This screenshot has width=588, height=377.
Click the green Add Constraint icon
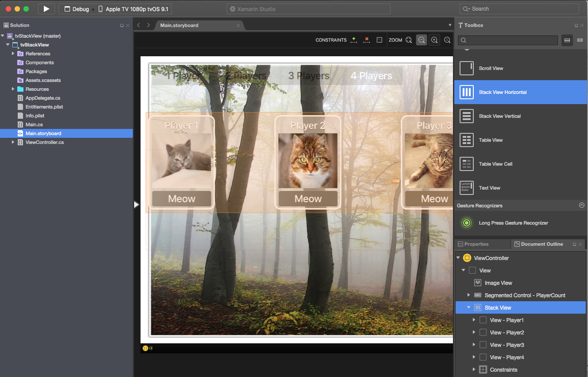point(354,40)
